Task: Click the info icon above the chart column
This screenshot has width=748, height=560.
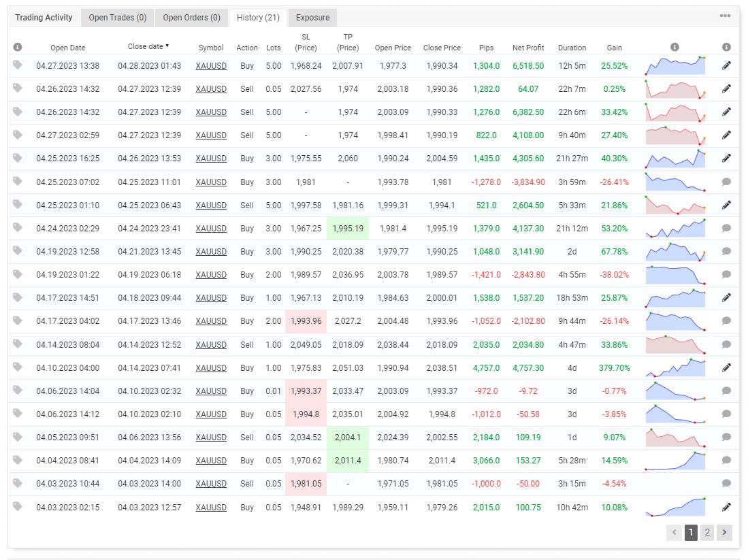Action: click(x=674, y=47)
